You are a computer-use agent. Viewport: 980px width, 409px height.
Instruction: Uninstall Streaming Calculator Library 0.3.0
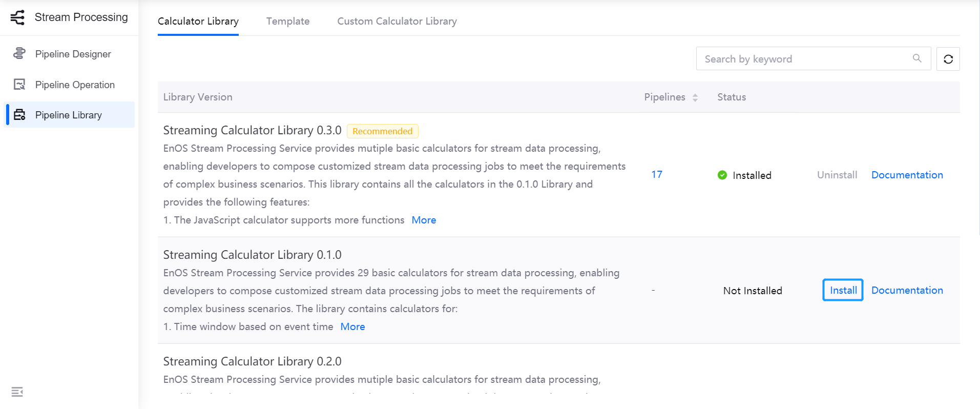click(x=837, y=175)
